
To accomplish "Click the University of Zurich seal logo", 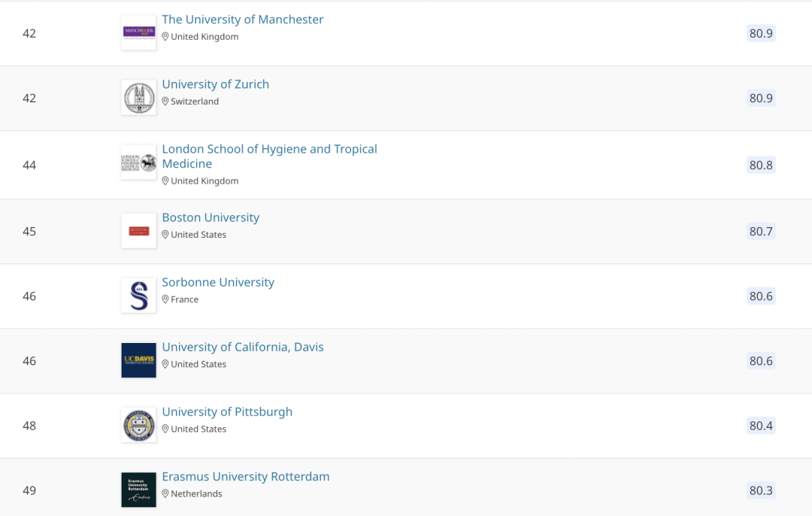I will 138,98.
